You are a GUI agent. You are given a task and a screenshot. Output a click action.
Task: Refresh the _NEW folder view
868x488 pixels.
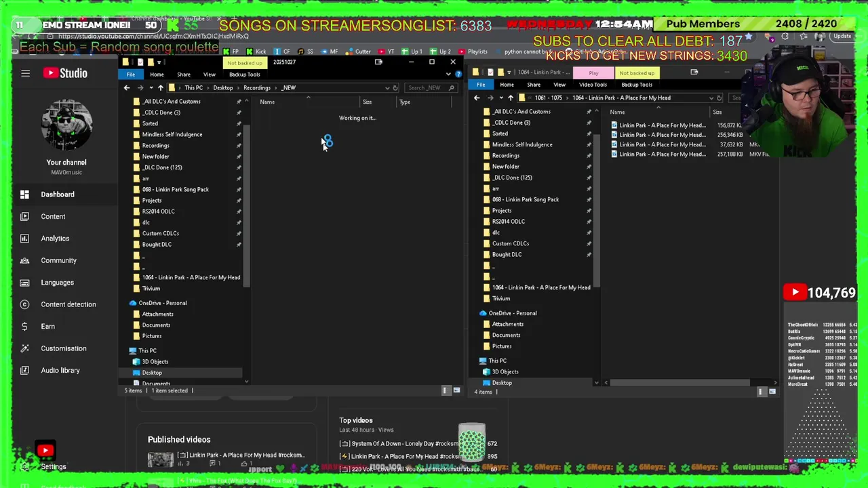[395, 87]
